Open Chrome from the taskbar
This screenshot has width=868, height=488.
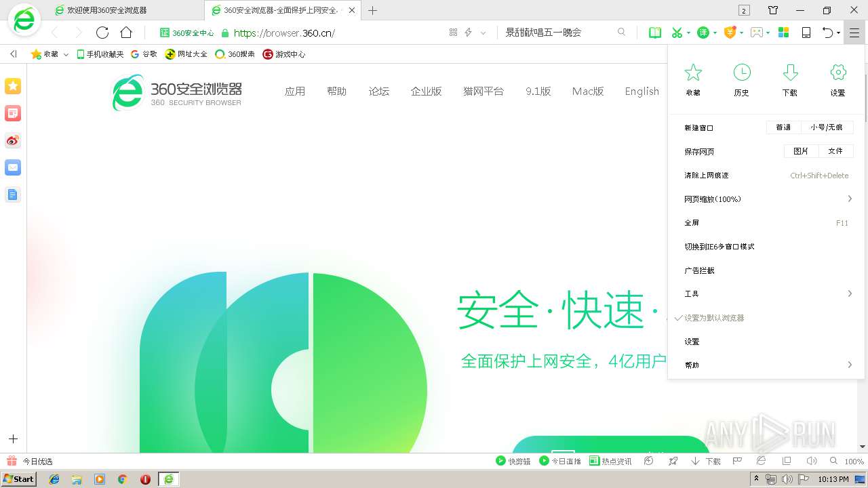123,479
